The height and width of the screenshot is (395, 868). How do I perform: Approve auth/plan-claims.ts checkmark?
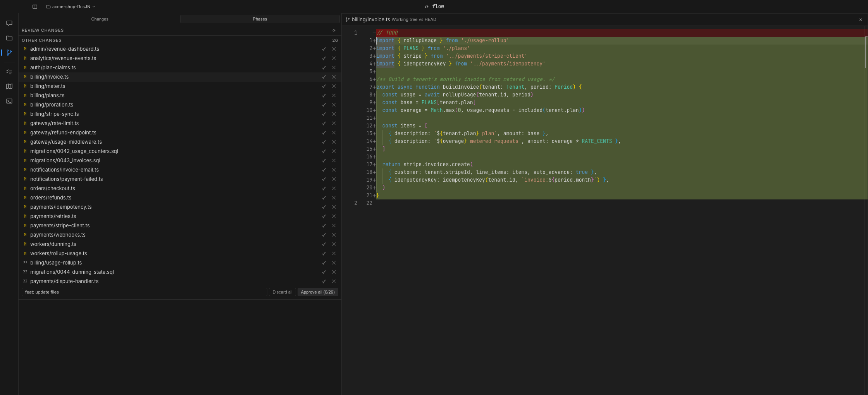pos(324,67)
